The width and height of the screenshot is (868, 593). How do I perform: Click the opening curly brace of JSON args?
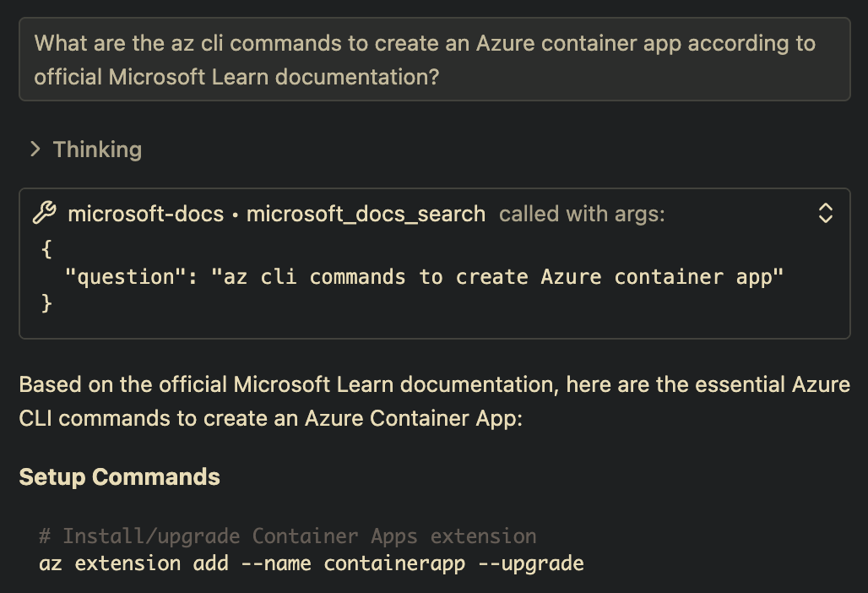click(x=46, y=249)
